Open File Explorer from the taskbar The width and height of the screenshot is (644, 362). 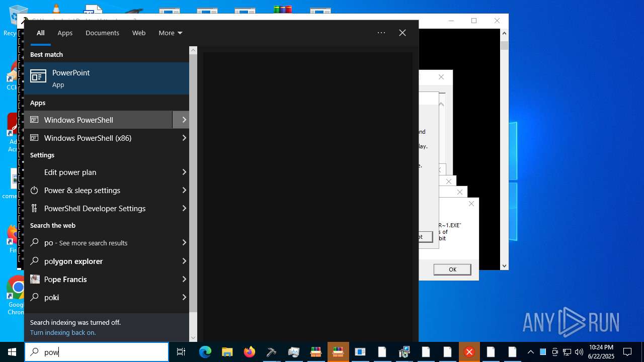[x=227, y=352]
